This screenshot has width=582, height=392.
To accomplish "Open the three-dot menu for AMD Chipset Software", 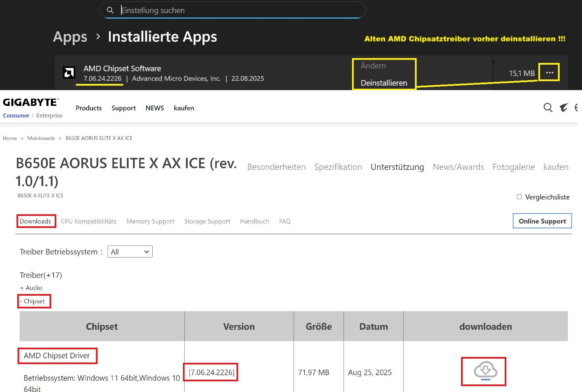I will (x=549, y=73).
